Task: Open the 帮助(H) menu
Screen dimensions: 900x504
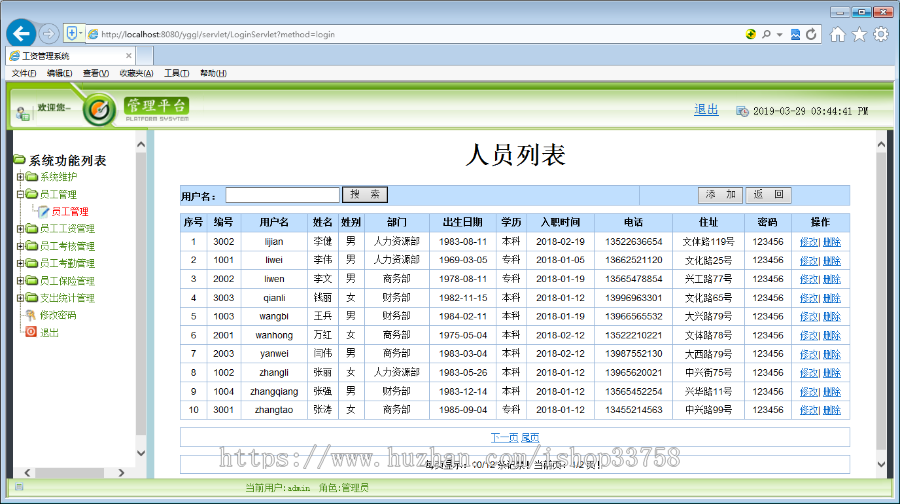Action: (x=213, y=73)
